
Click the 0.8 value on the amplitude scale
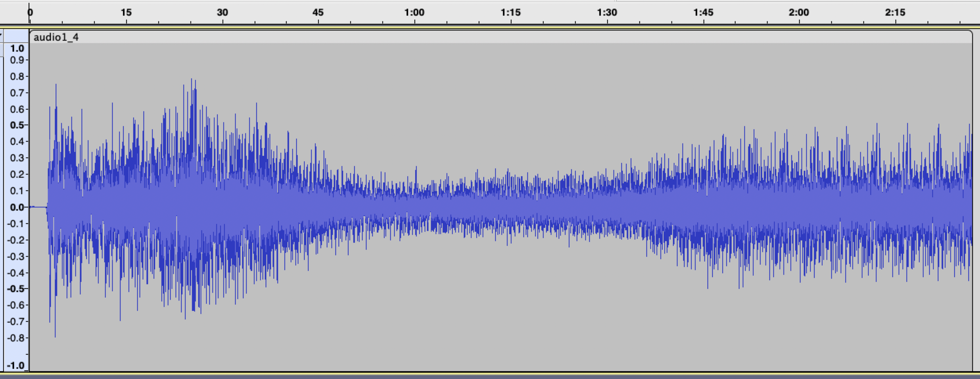(17, 76)
